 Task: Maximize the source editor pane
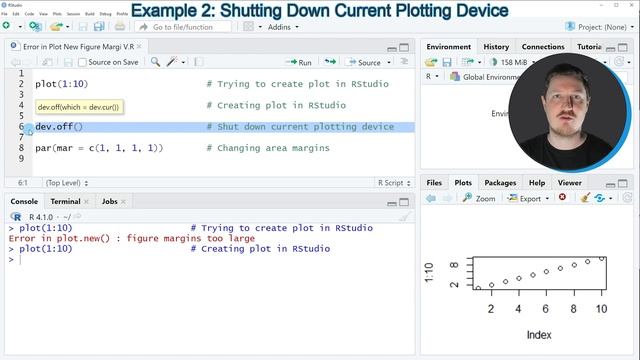point(404,48)
